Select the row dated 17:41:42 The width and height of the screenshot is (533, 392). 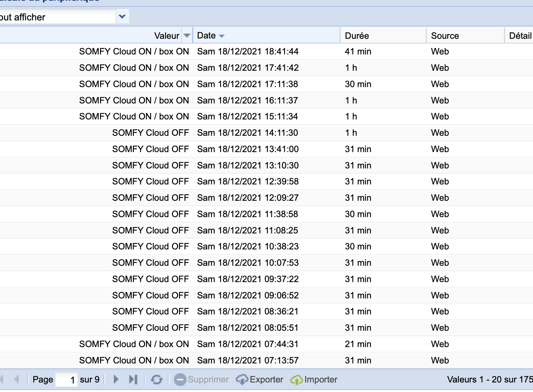(266, 68)
